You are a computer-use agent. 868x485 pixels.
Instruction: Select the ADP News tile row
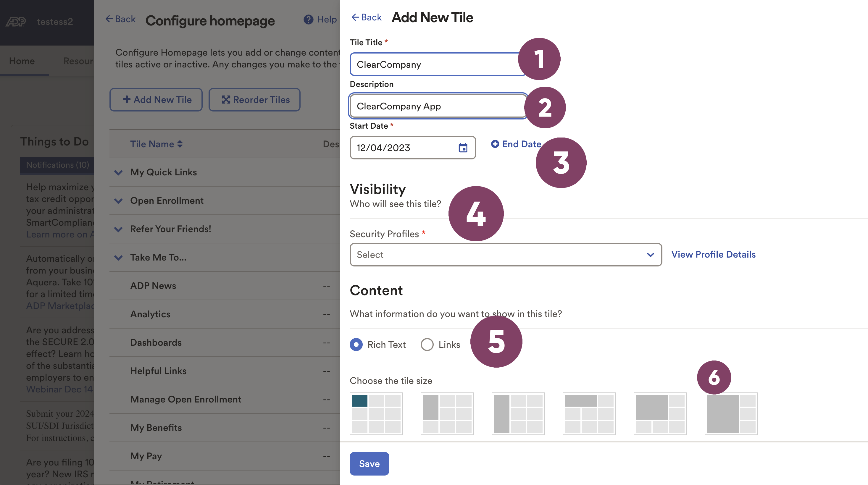[225, 286]
